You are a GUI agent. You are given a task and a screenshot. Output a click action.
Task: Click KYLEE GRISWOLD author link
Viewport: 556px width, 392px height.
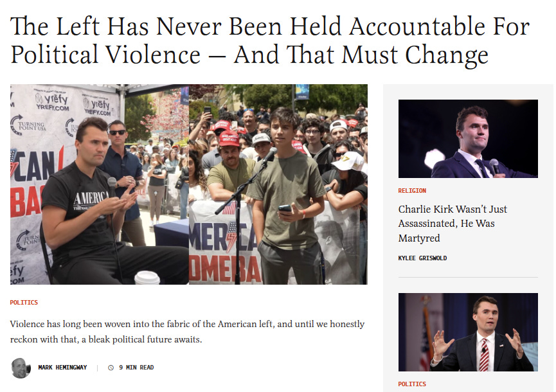(422, 258)
